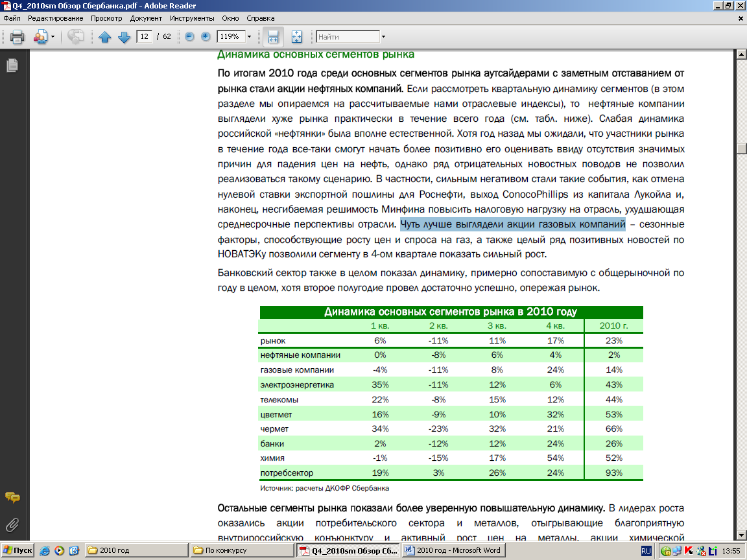The width and height of the screenshot is (747, 560).
Task: Click the tray icon before the clock
Action: [x=713, y=551]
